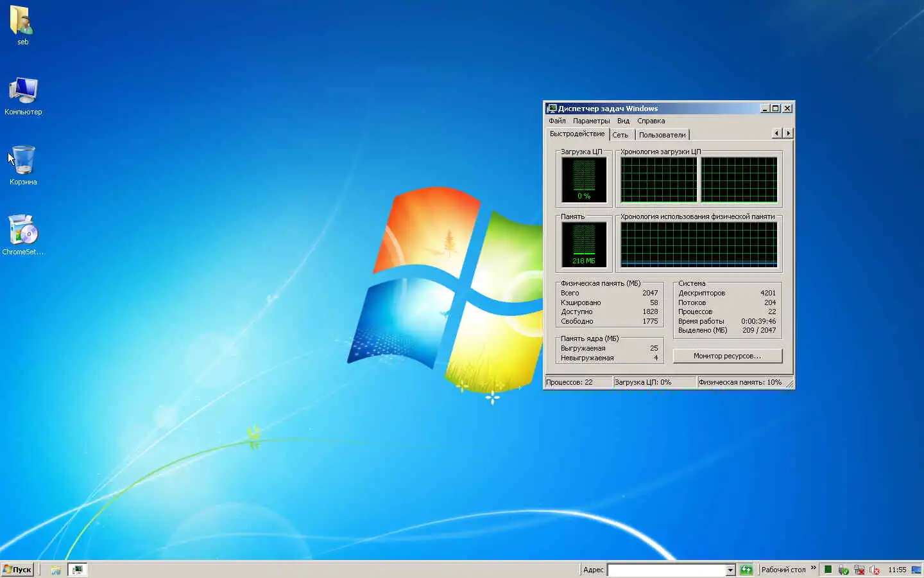Click the Дескрипторов 4201 row
This screenshot has height=578, width=924.
(727, 293)
